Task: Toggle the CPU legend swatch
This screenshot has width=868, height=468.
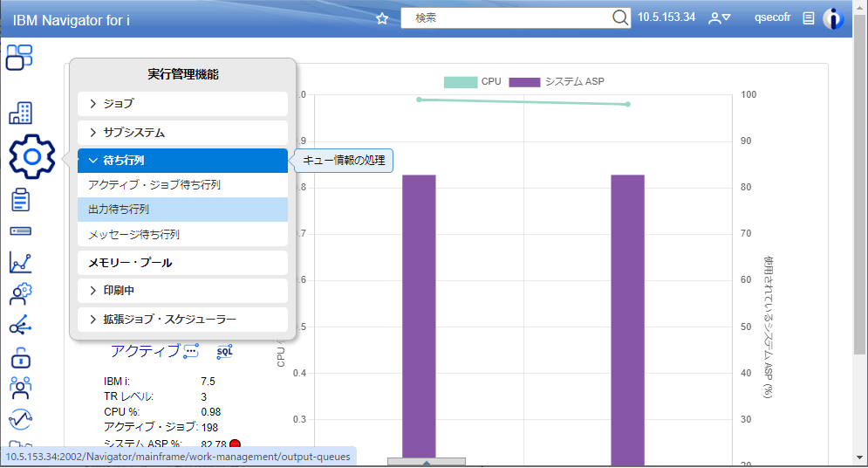Action: [461, 82]
